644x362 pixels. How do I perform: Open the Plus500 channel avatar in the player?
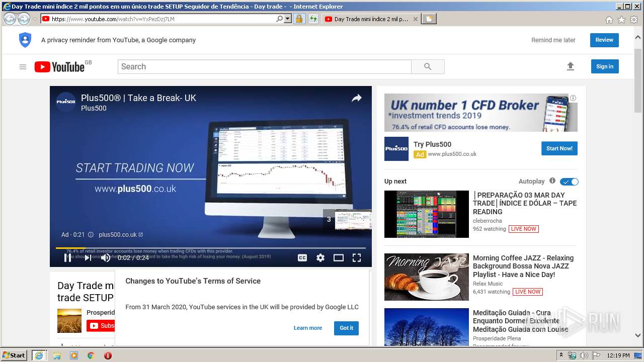pyautogui.click(x=65, y=102)
